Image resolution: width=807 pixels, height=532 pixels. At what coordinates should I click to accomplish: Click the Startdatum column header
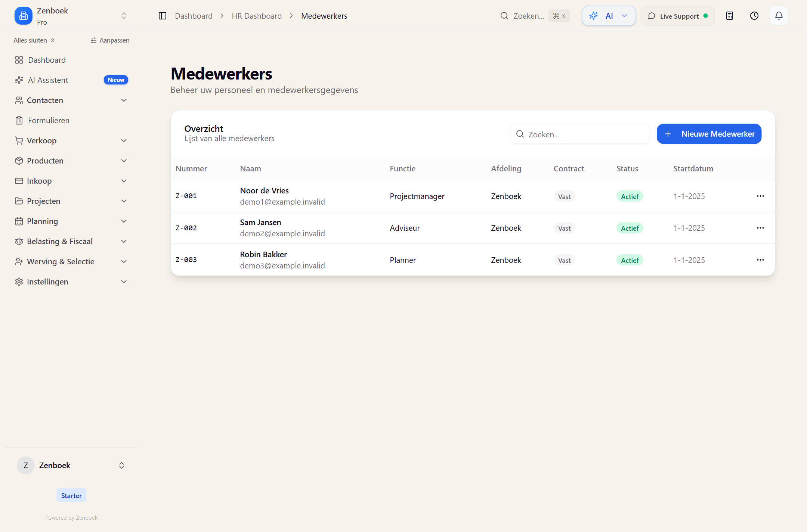point(693,168)
